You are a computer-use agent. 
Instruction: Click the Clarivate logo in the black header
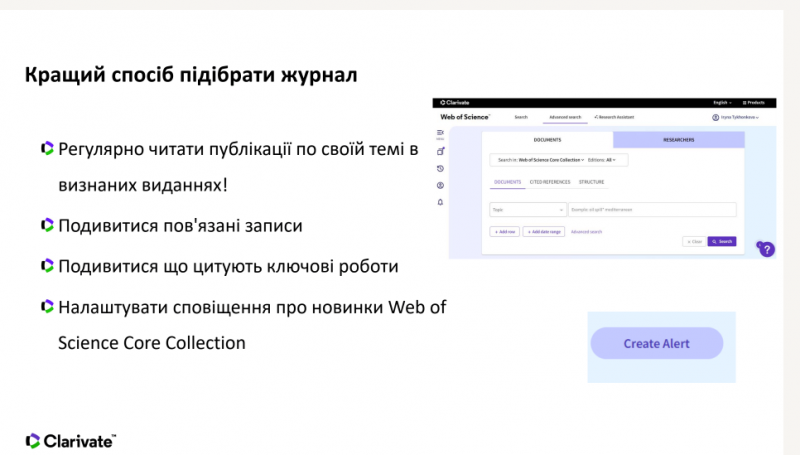click(x=455, y=103)
